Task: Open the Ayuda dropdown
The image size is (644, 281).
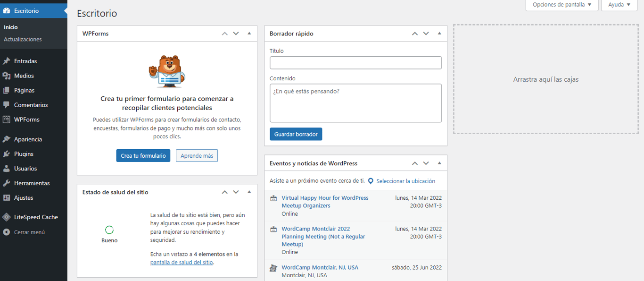Action: pyautogui.click(x=619, y=5)
